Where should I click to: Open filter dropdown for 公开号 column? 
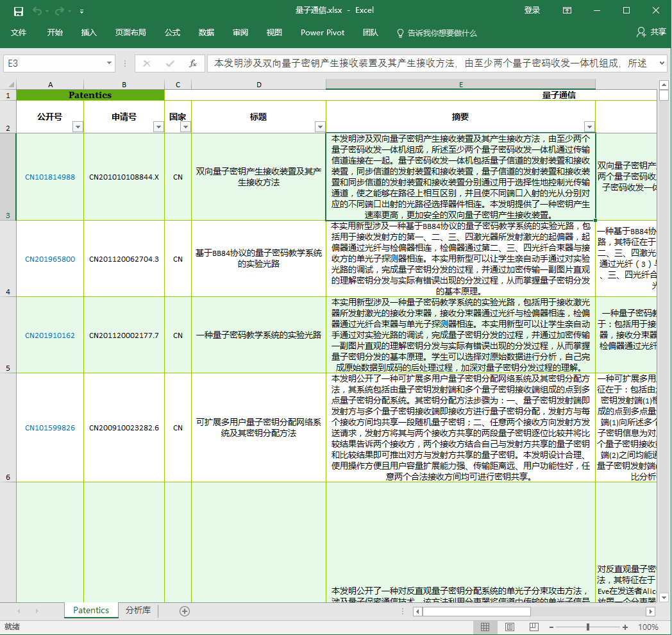78,127
